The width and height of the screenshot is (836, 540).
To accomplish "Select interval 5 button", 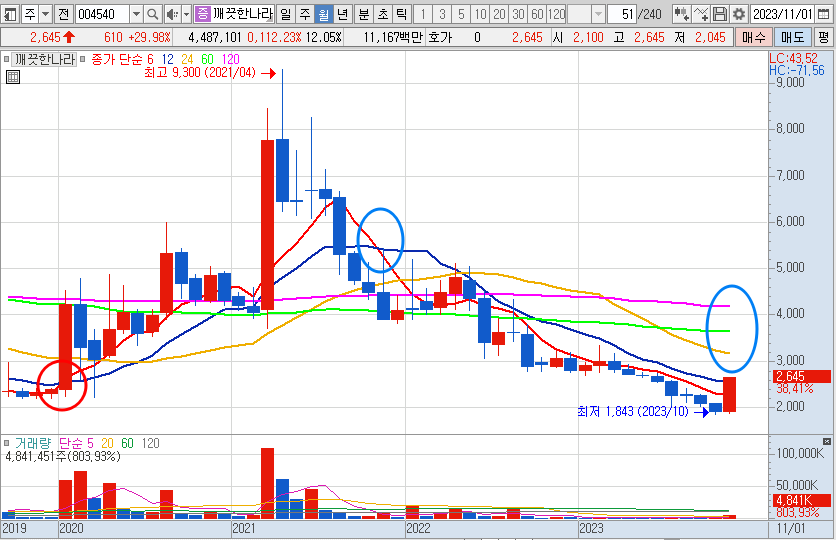I will tap(461, 14).
